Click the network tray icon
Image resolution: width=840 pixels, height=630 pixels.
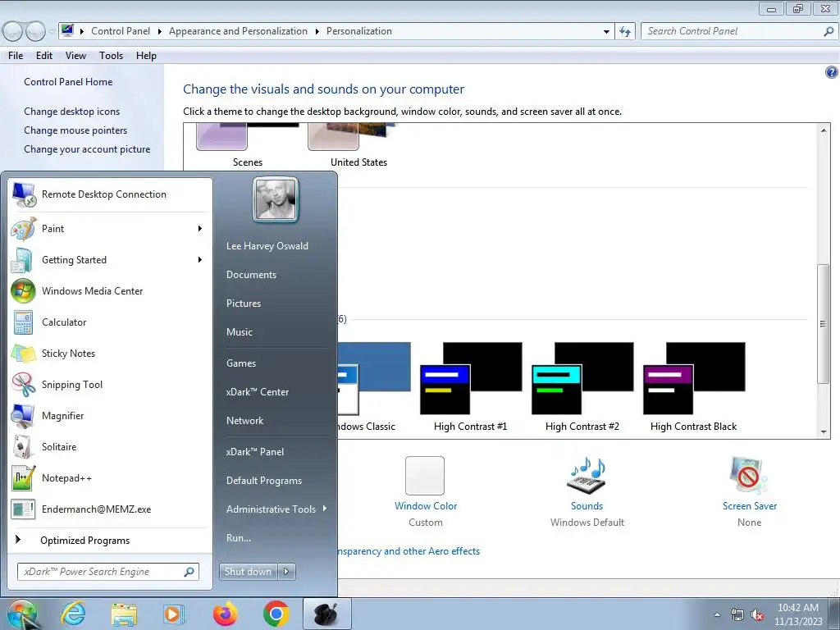coord(737,615)
